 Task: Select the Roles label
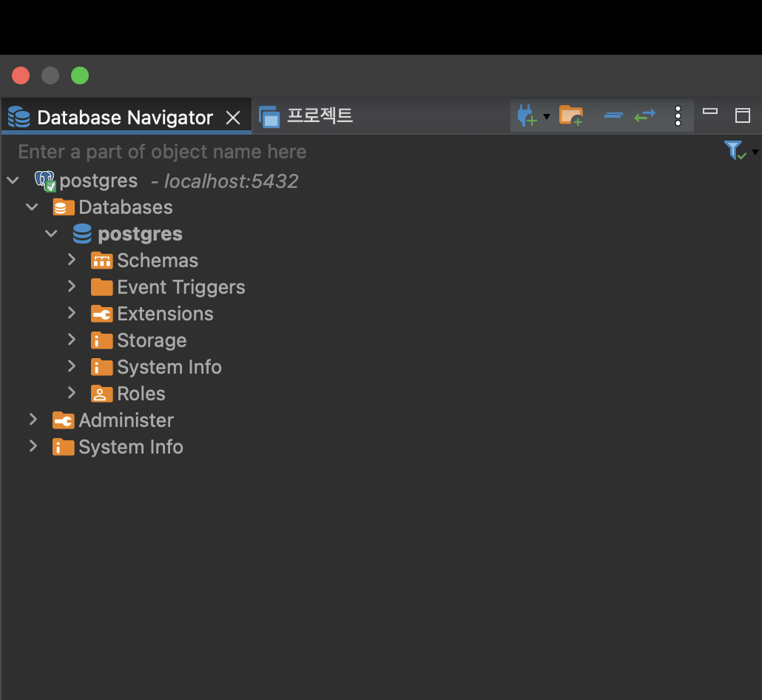[x=141, y=394]
